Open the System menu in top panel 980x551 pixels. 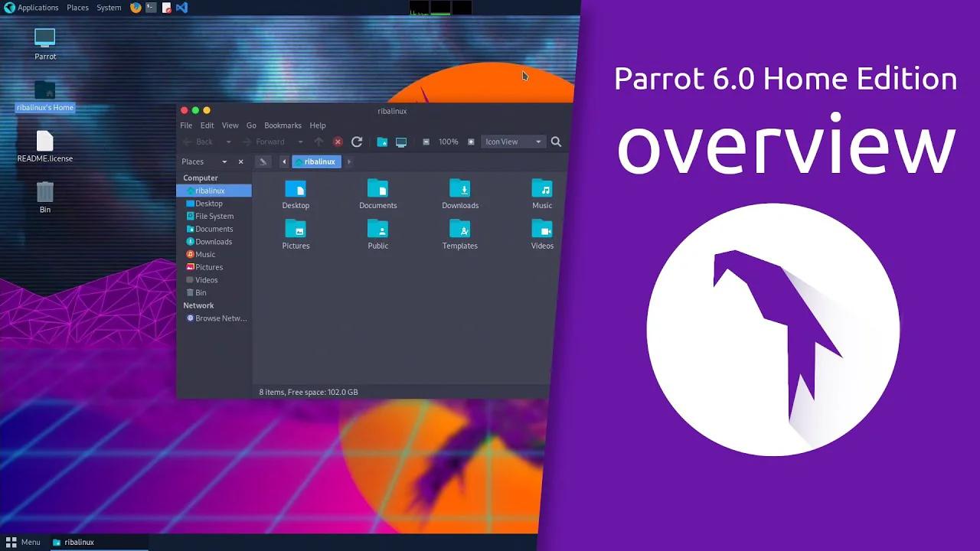[109, 8]
